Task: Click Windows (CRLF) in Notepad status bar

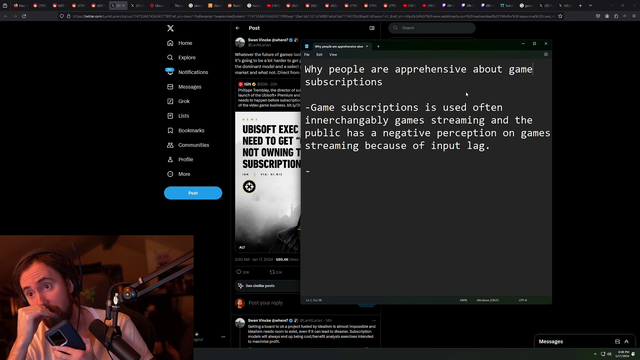Action: (488, 300)
